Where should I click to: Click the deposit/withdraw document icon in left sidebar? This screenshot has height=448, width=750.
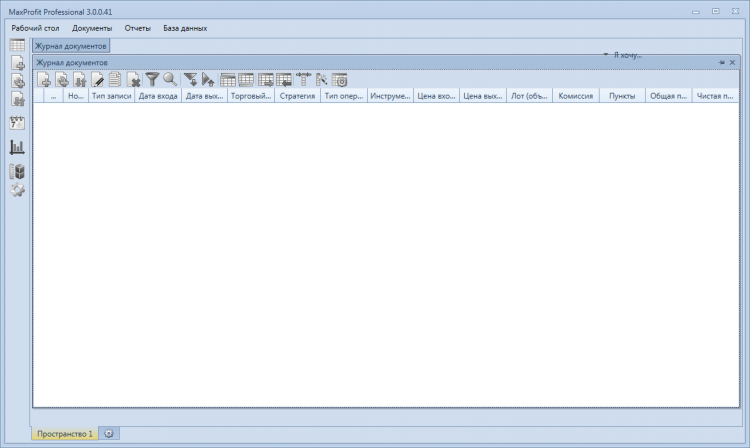tap(17, 99)
